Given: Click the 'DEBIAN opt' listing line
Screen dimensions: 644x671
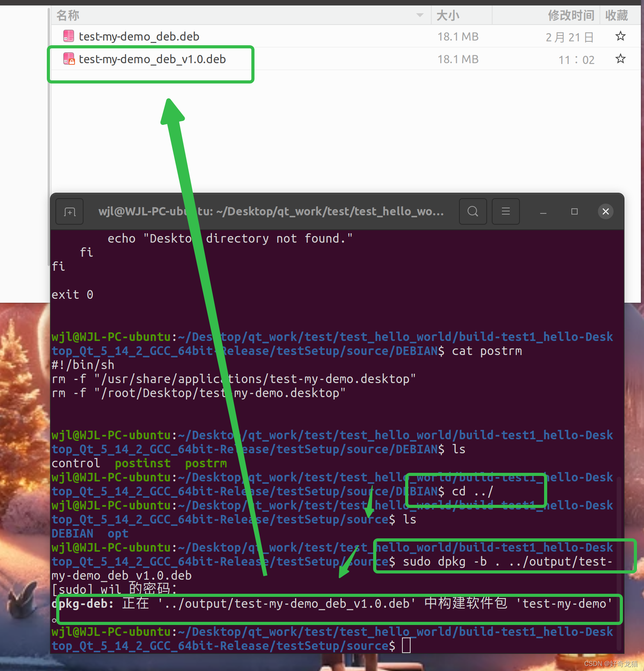Looking at the screenshot, I should [90, 533].
